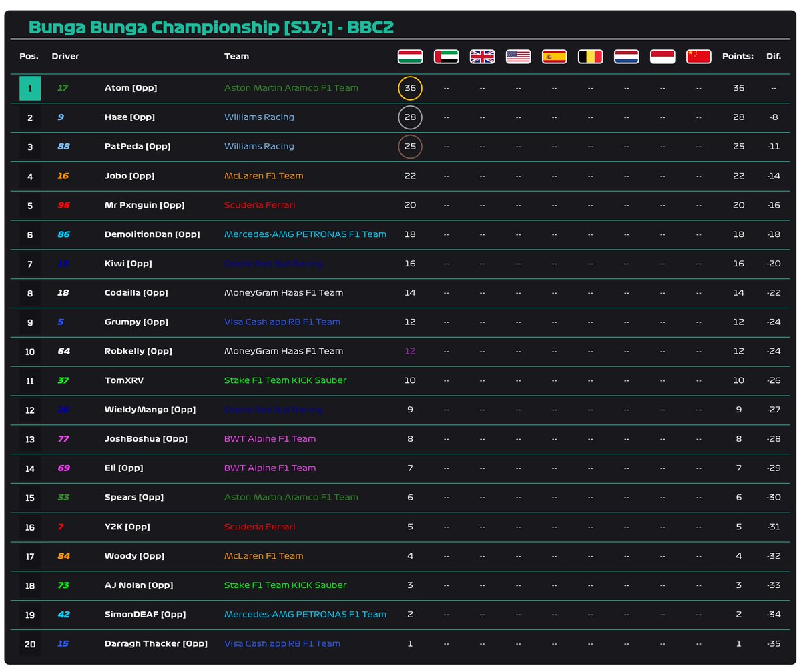The image size is (801, 672).
Task: Click the Pos. column header
Action: [28, 57]
